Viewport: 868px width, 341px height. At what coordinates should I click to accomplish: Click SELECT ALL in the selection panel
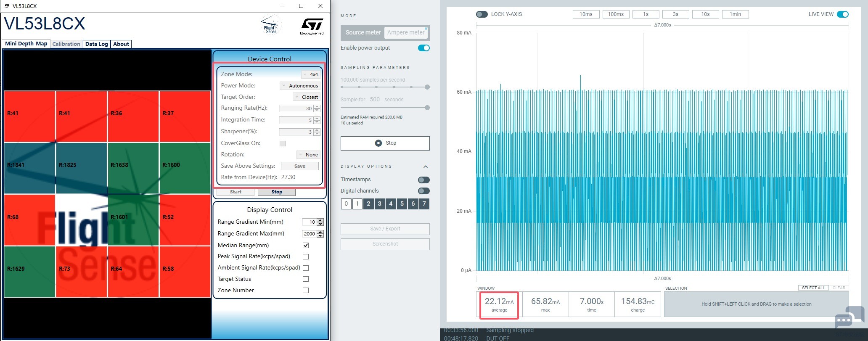pos(813,288)
